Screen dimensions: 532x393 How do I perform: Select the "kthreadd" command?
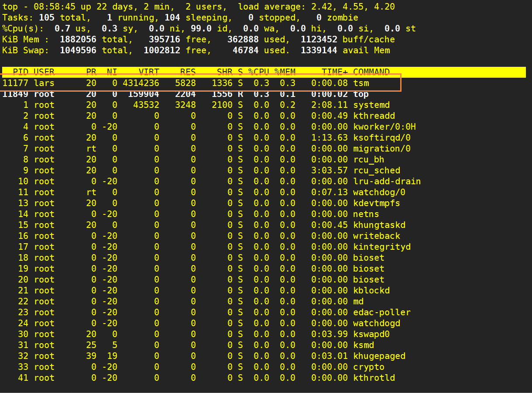[x=374, y=116]
